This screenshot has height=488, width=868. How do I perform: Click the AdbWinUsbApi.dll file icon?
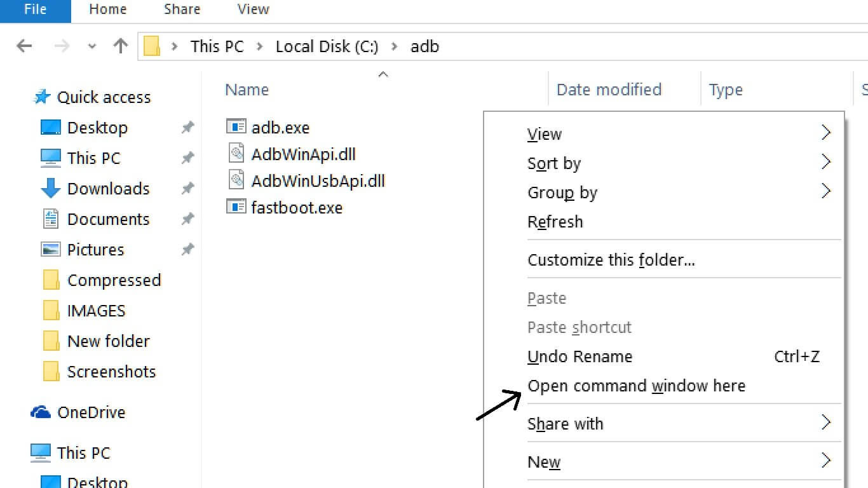click(236, 180)
